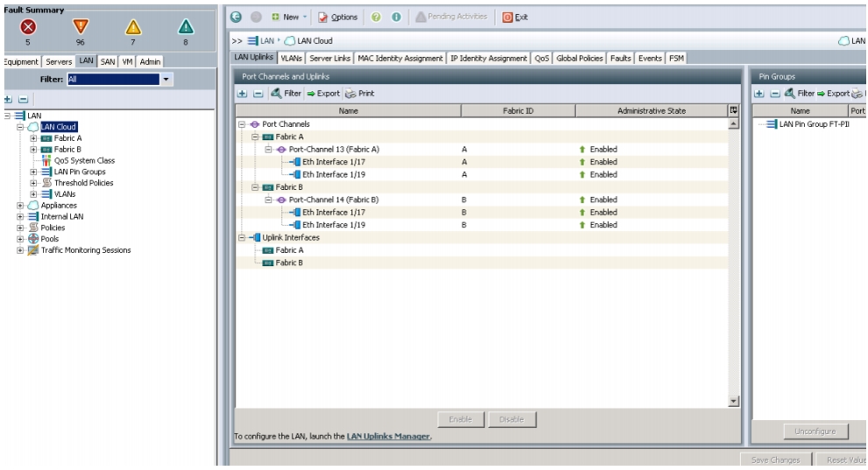This screenshot has height=470, width=868.
Task: Click the Enable button
Action: pyautogui.click(x=461, y=420)
